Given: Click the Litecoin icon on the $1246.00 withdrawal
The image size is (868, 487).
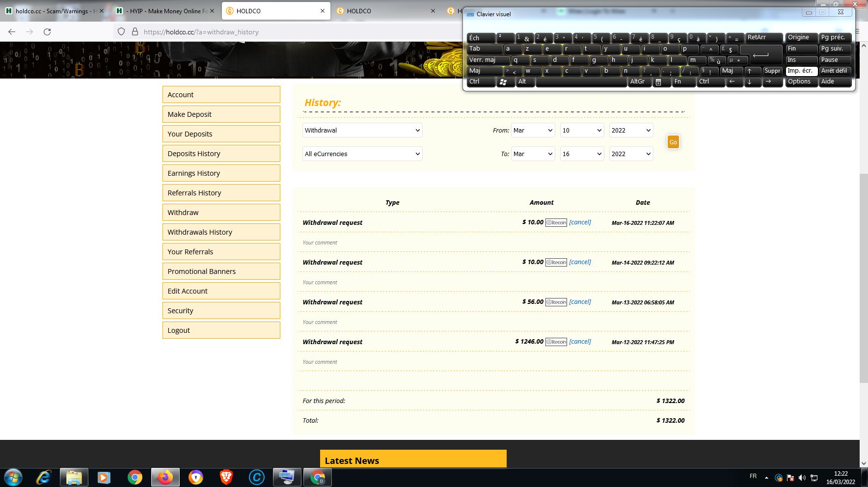Looking at the screenshot, I should 556,342.
